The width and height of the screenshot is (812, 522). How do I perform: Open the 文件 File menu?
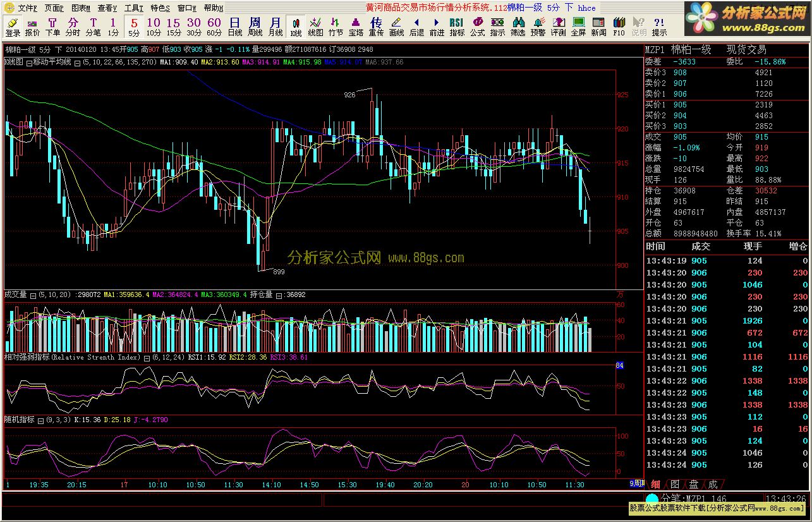pos(27,8)
